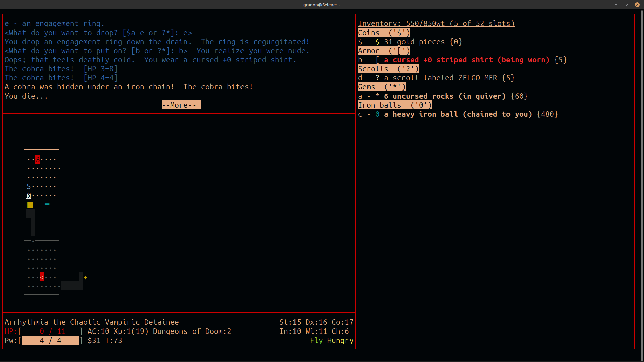The image size is (644, 362).
Task: Minimize the terminal window
Action: pyautogui.click(x=616, y=5)
